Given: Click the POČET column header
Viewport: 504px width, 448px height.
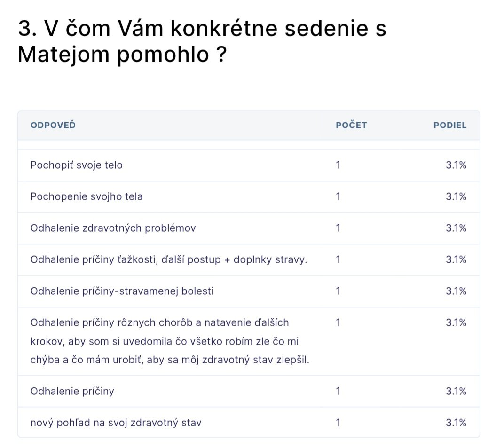Looking at the screenshot, I should coord(351,126).
